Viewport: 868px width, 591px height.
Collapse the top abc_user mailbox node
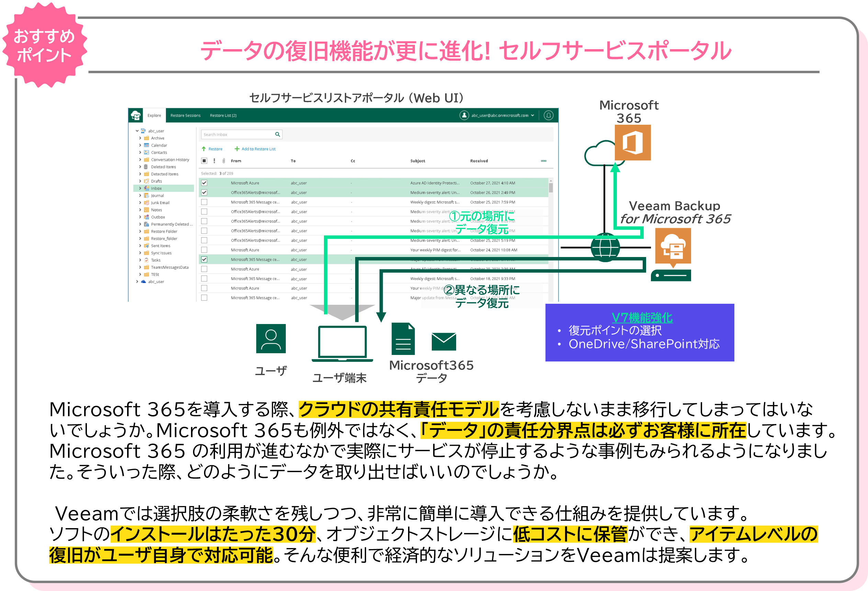137,131
